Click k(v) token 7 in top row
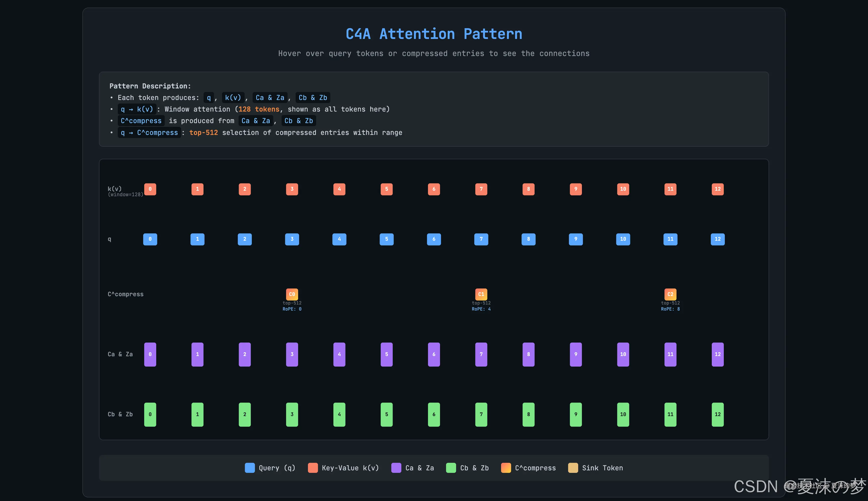The height and width of the screenshot is (501, 868). coord(481,189)
